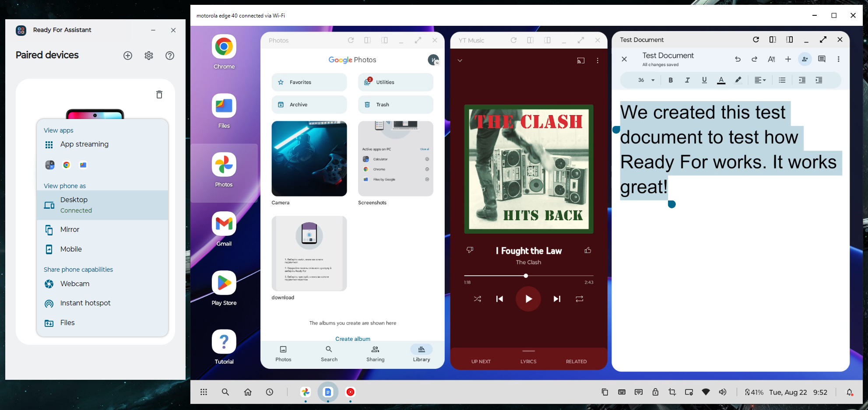Collapse the YT Music player chevron
Image resolution: width=868 pixels, height=410 pixels.
click(x=460, y=61)
